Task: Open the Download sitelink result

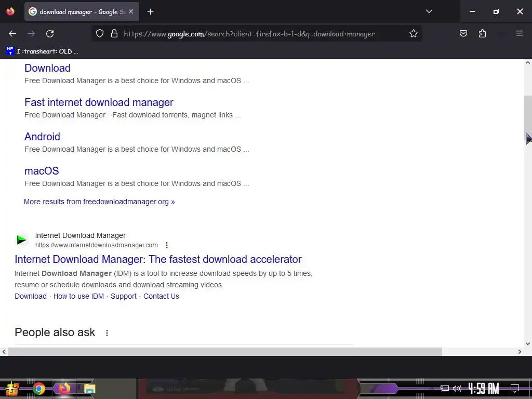Action: point(47,68)
